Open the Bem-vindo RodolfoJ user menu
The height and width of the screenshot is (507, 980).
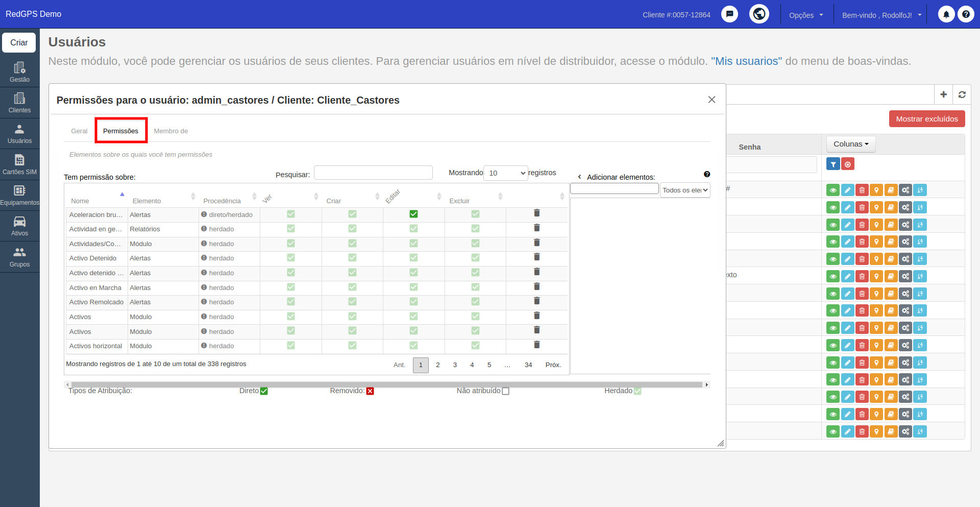tap(881, 15)
